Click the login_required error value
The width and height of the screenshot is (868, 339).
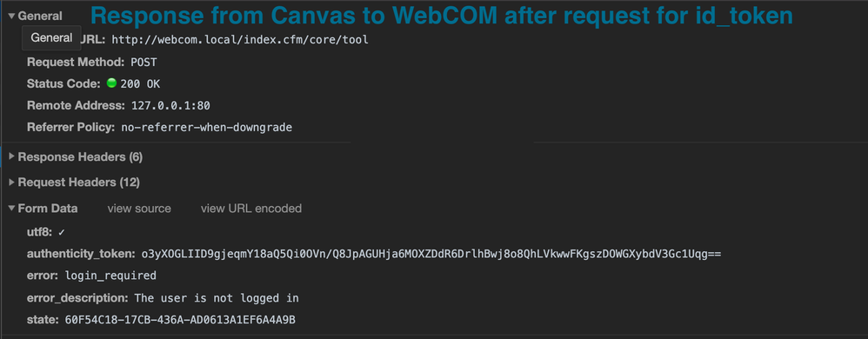click(110, 276)
